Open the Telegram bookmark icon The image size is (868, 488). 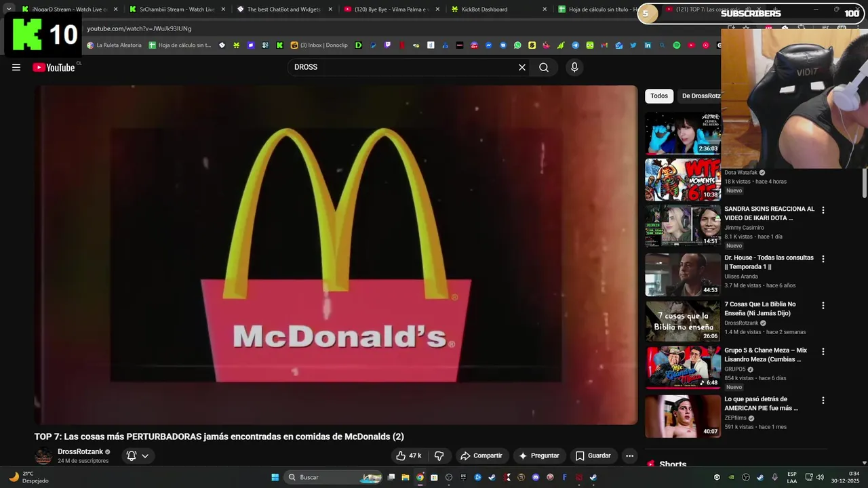point(576,45)
